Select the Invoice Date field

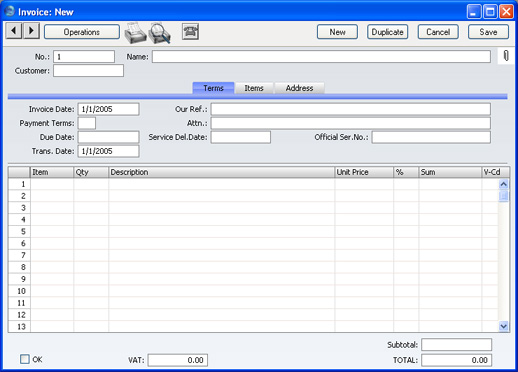click(x=108, y=109)
